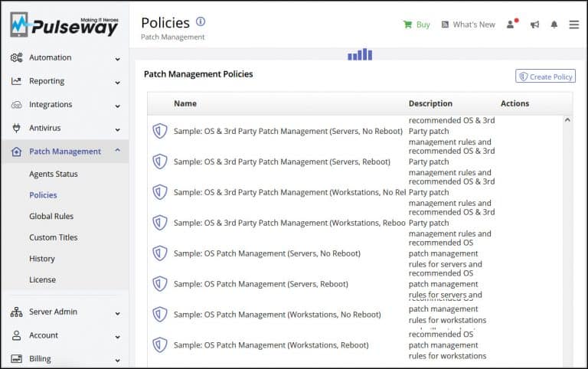Image resolution: width=588 pixels, height=369 pixels.
Task: Expand the Server Admin chevron
Action: point(117,314)
